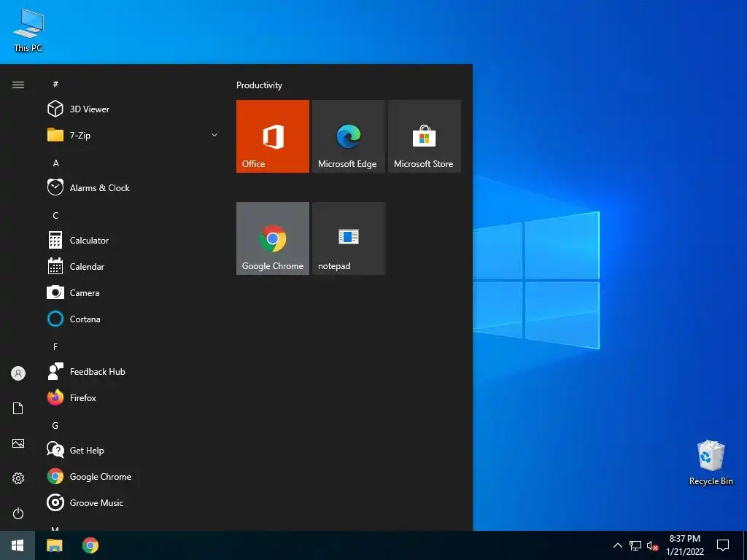Click the Office tile
Viewport: 747px width, 560px height.
coord(273,136)
